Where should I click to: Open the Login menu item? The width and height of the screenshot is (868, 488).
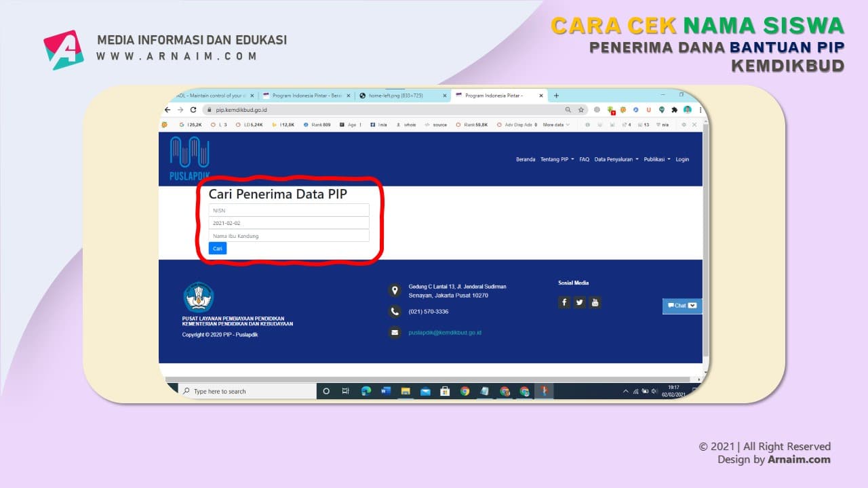[682, 159]
